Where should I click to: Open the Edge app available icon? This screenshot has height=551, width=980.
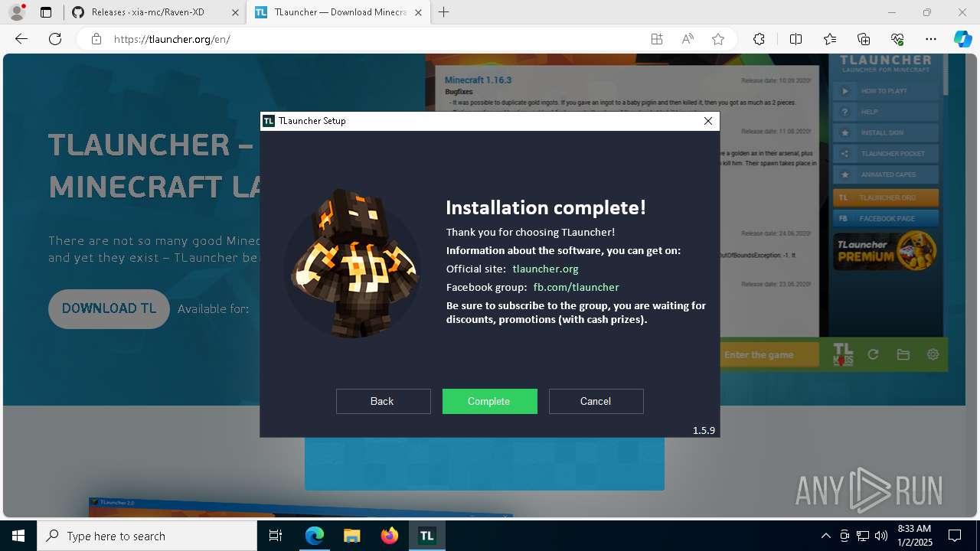click(x=657, y=39)
